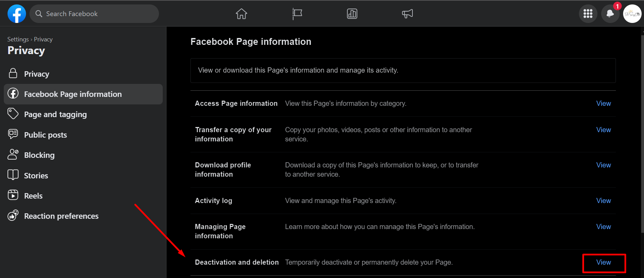Open the profile avatar menu
The width and height of the screenshot is (644, 278).
click(632, 14)
